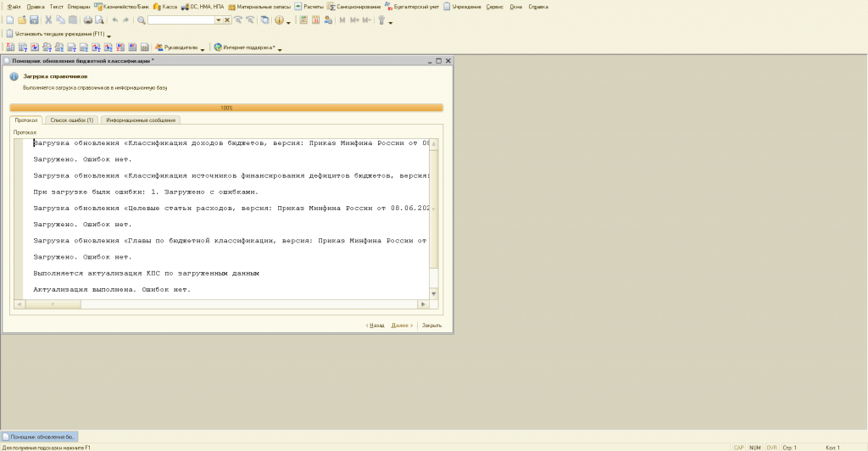Image resolution: width=868 pixels, height=451 pixels.
Task: Click the Print preview icon
Action: 99,19
